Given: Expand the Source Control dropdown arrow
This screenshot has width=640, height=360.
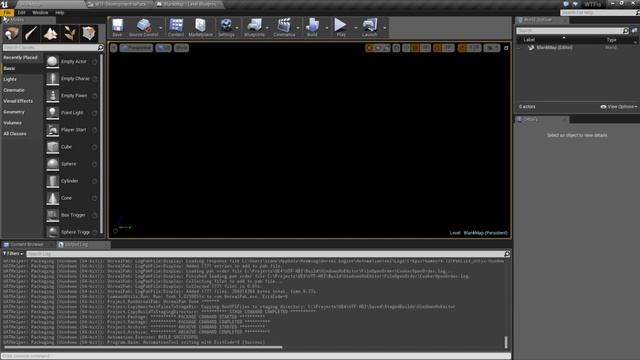Looking at the screenshot, I should (x=160, y=28).
